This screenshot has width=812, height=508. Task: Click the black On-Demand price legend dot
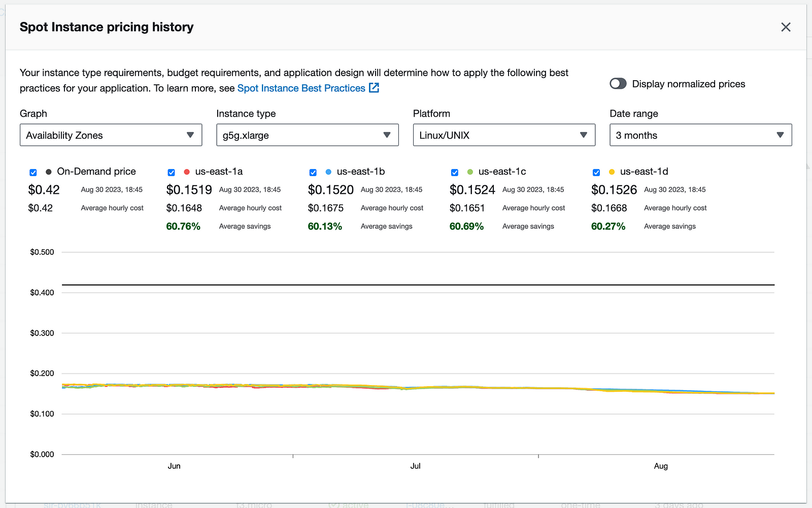point(49,172)
